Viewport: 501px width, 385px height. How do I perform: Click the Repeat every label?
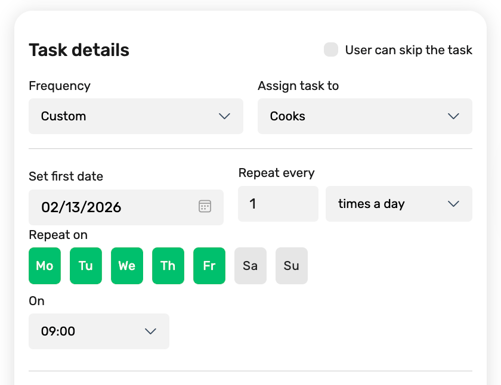(x=276, y=173)
